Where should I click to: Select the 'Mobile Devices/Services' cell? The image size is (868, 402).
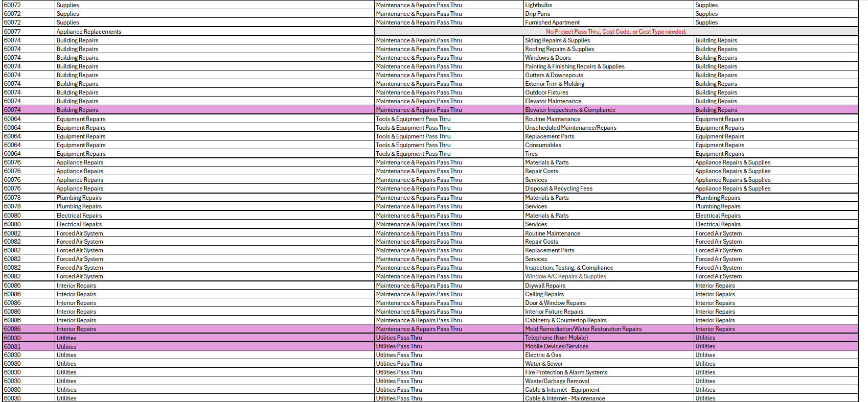click(x=608, y=346)
